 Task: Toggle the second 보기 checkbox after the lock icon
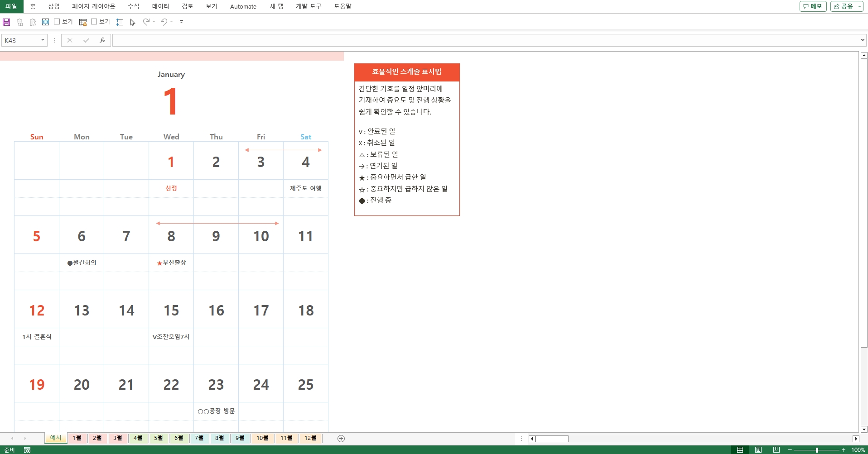point(94,21)
